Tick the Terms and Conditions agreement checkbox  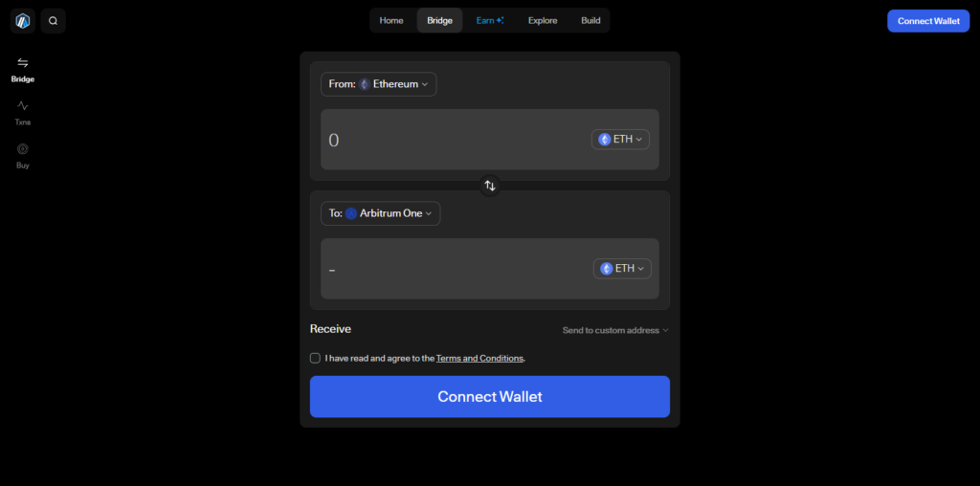pyautogui.click(x=315, y=358)
